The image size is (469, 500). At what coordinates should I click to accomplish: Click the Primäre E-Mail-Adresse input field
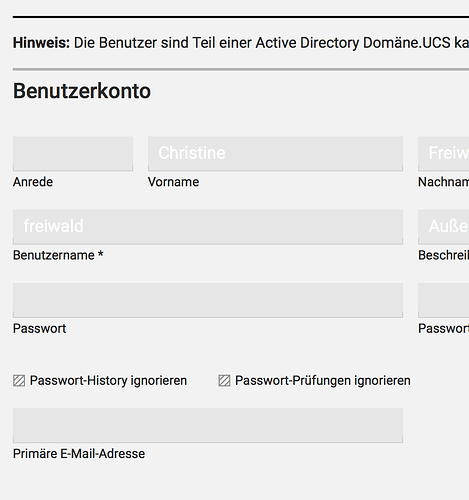pyautogui.click(x=208, y=425)
